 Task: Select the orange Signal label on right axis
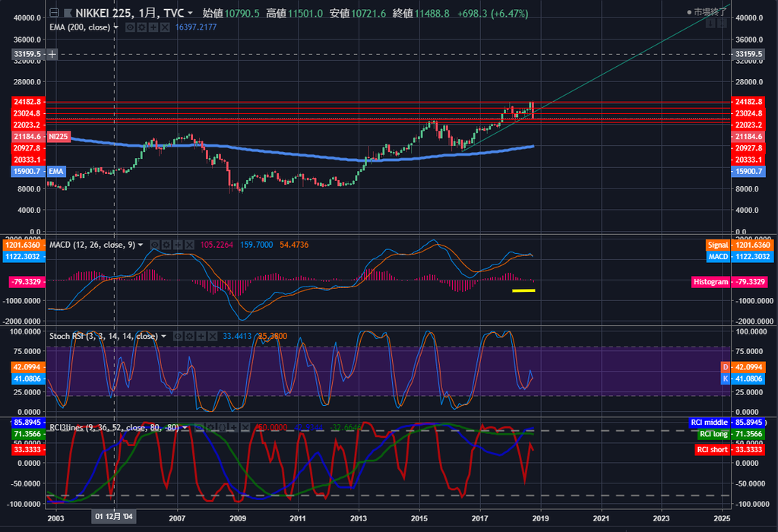tap(718, 245)
